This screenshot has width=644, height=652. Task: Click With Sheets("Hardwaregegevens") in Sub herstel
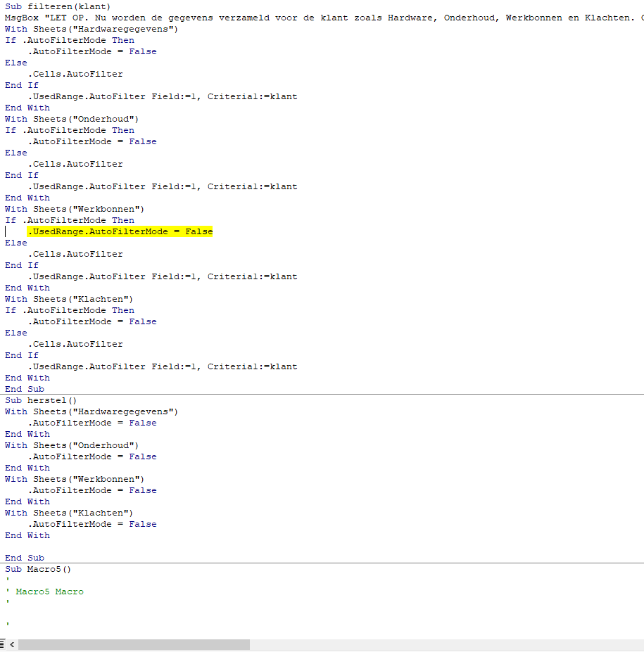[x=91, y=411]
